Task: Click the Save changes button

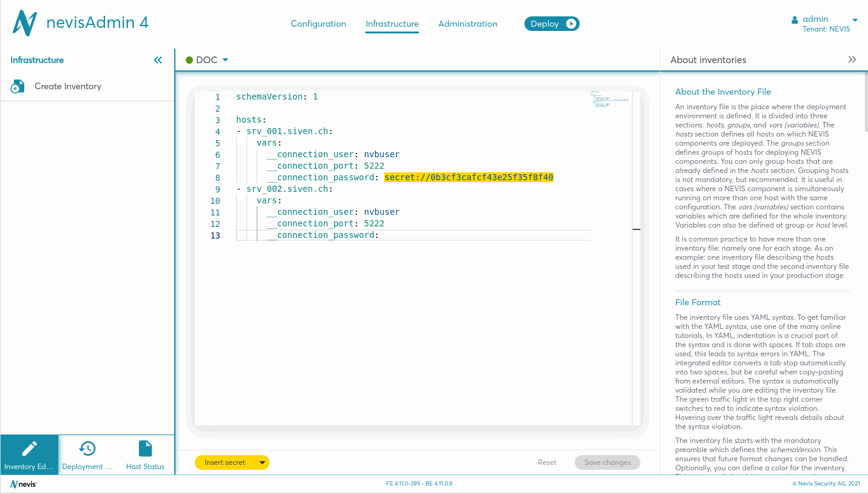Action: tap(607, 462)
